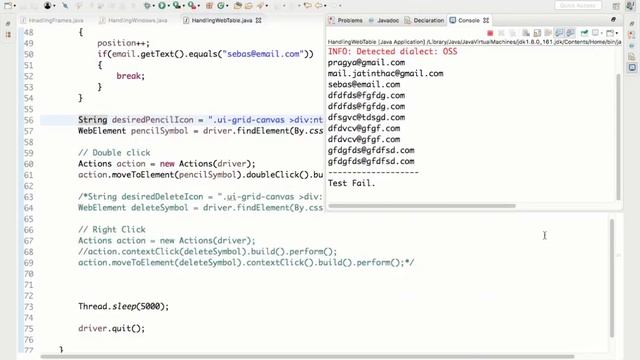Viewport: 640px width, 360px height.
Task: Toggle Show Console When Standard Error Changes
Action: [x=570, y=33]
